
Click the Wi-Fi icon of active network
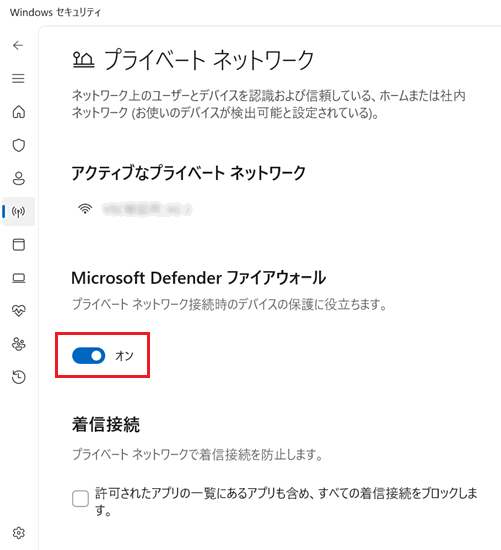coord(85,209)
